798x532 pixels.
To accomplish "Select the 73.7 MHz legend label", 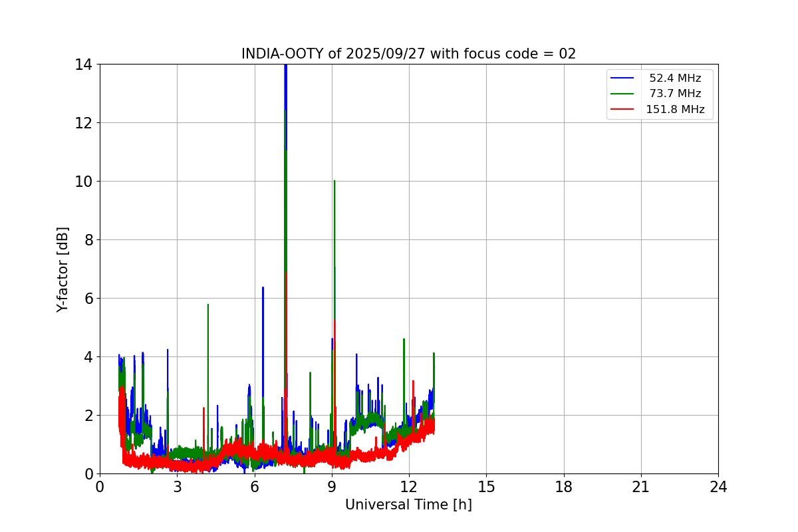I will coord(675,94).
